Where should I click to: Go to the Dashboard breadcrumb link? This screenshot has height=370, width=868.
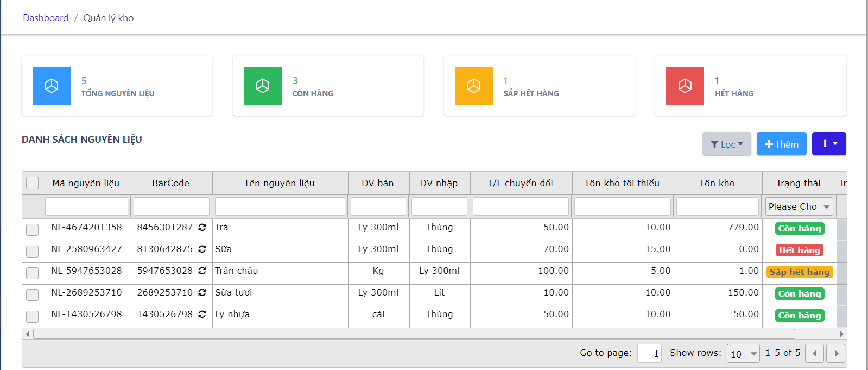46,18
